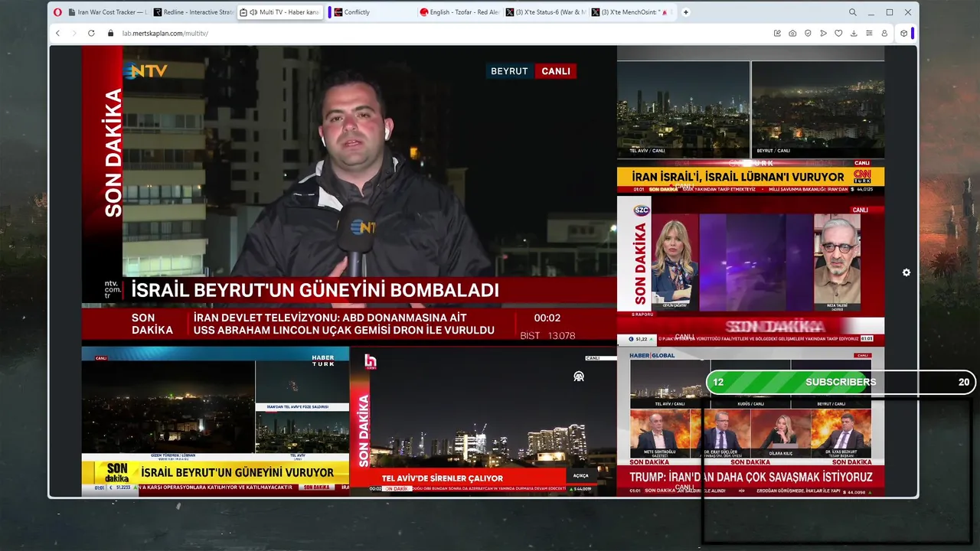Screen dimensions: 980x551
Task: Select the Halk TV Tel Aviv stream
Action: [483, 422]
